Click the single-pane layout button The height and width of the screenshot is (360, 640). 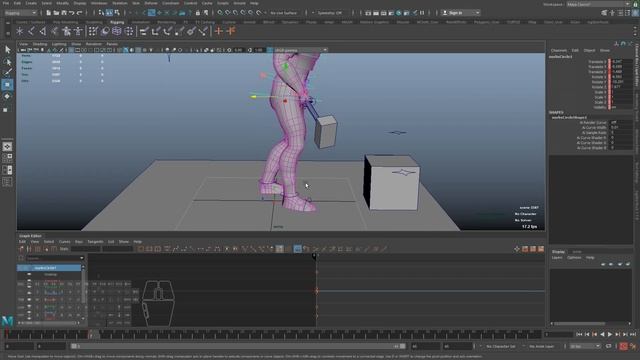[7, 147]
